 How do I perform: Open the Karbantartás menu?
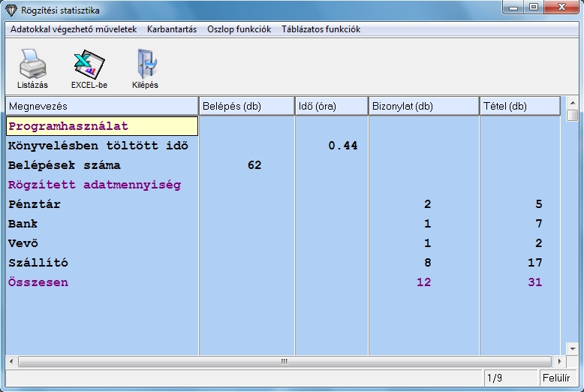coord(172,29)
